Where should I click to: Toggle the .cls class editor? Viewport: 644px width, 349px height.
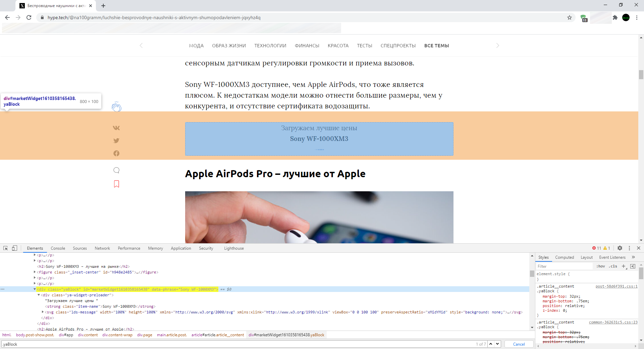tap(613, 266)
